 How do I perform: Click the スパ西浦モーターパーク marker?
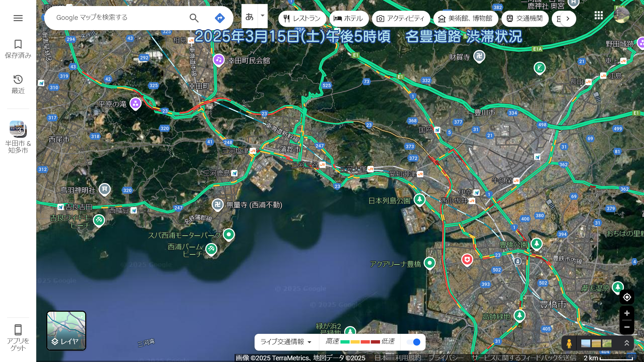pyautogui.click(x=229, y=235)
